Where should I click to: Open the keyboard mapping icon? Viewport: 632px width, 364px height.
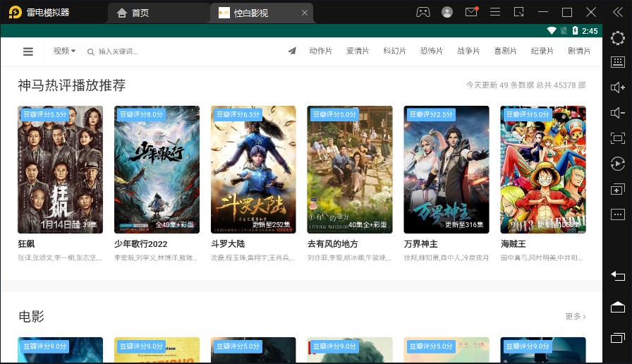tap(617, 62)
